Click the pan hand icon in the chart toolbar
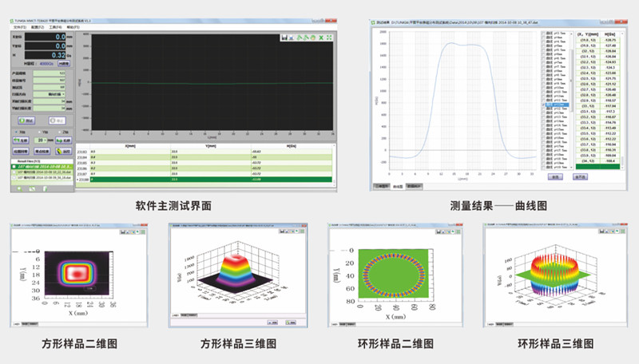Screen dimensions: 639x364 [x=312, y=38]
